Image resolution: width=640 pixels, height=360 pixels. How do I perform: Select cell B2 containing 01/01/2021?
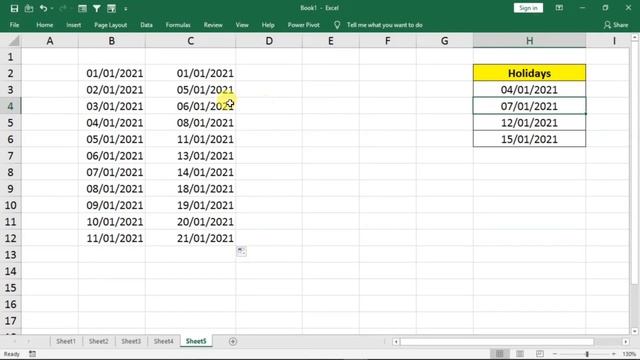point(112,73)
